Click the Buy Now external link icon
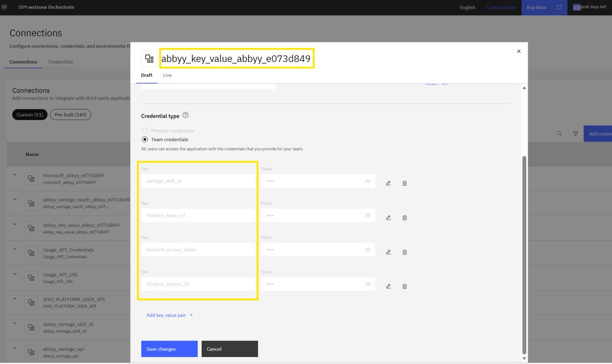Image resolution: width=612 pixels, height=364 pixels. [x=559, y=7]
